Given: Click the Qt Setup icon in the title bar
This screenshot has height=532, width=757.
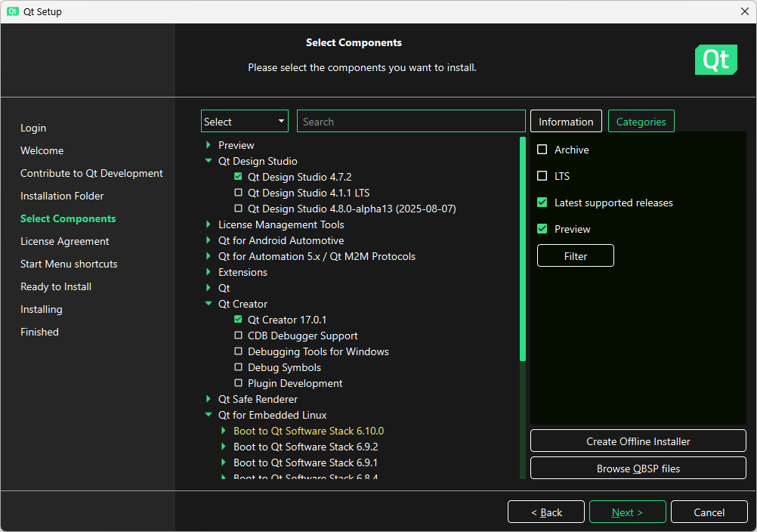Looking at the screenshot, I should click(x=12, y=11).
